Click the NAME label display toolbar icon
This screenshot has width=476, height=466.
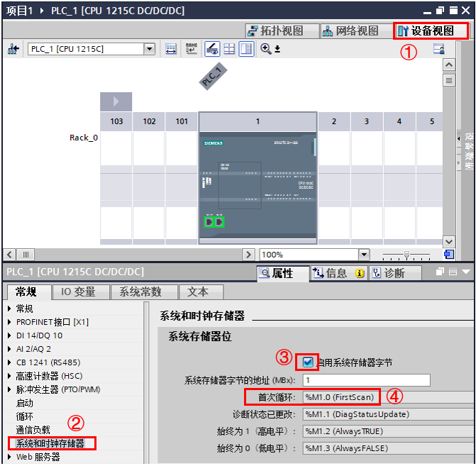pyautogui.click(x=192, y=48)
